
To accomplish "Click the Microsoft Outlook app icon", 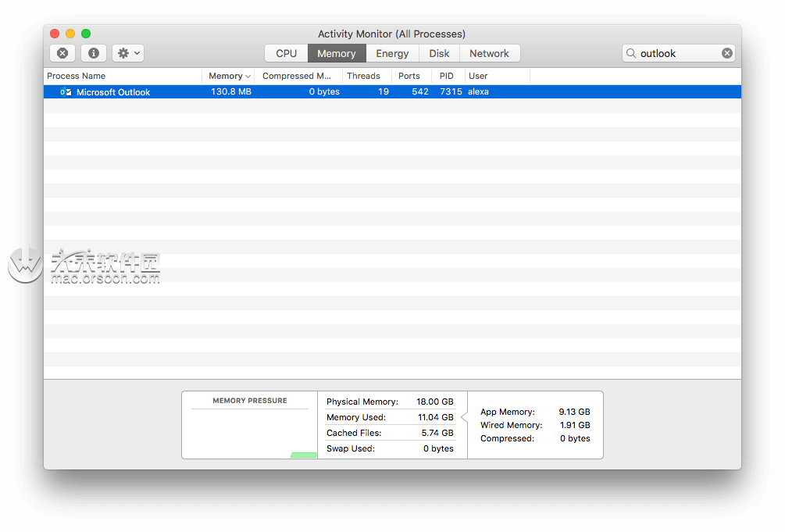I will (x=66, y=92).
